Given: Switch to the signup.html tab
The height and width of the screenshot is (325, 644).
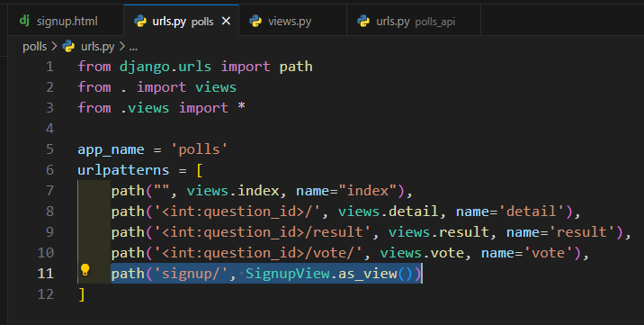Looking at the screenshot, I should coord(66,21).
